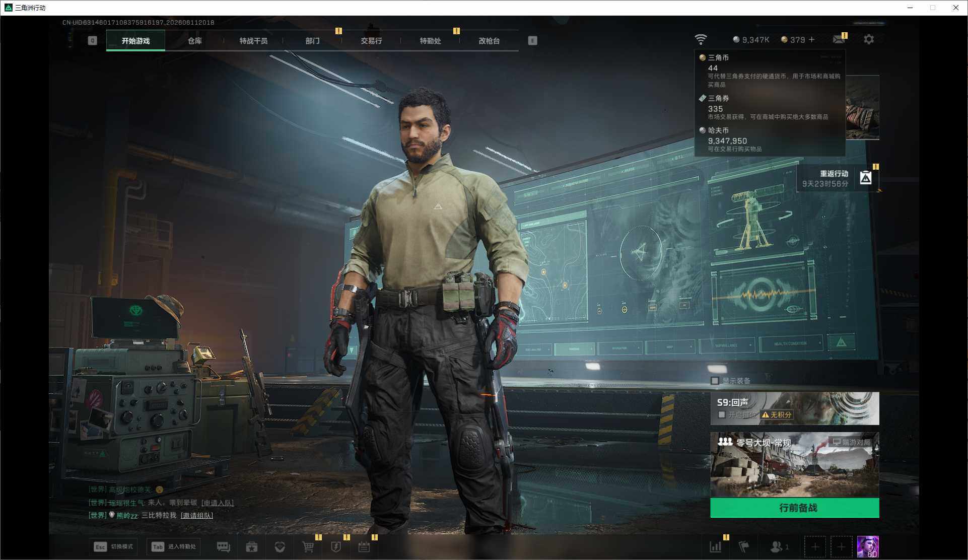Click the squad icon on 零号大坝-常规
Viewport: 968px width, 560px height.
725,442
